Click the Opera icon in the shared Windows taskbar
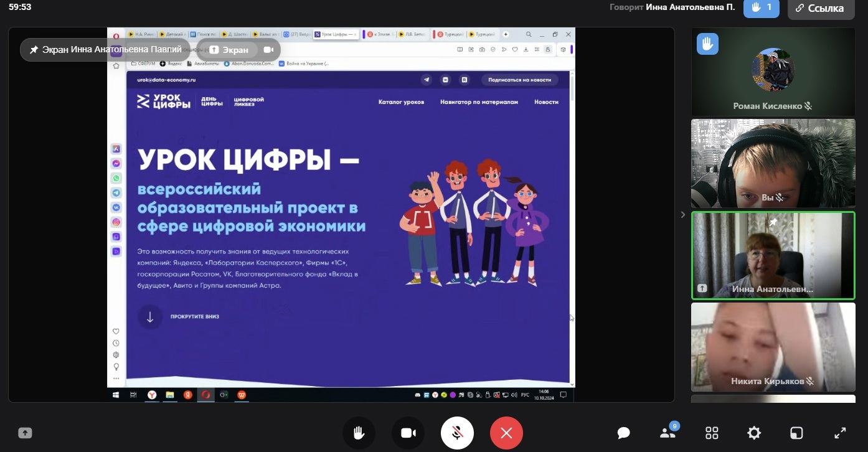 [x=205, y=395]
